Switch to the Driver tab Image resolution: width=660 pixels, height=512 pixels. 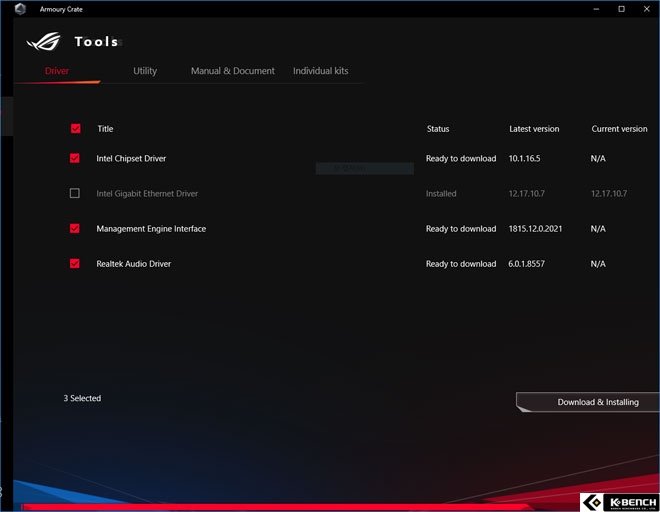[57, 71]
